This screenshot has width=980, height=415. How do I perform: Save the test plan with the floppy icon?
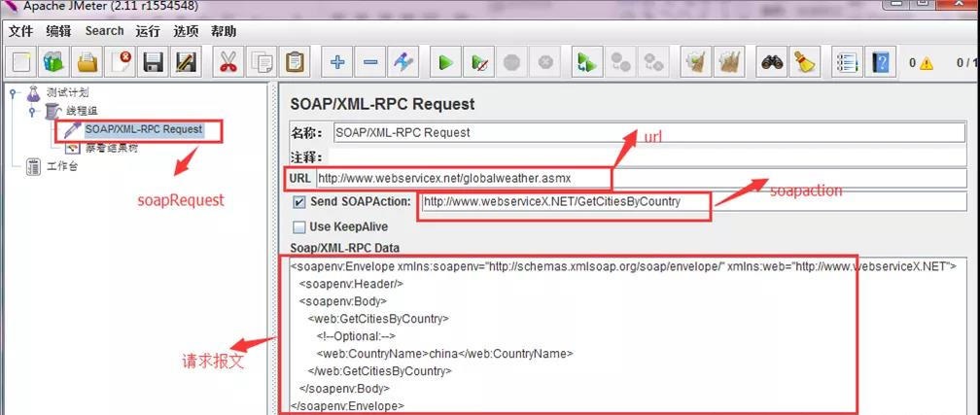tap(154, 62)
